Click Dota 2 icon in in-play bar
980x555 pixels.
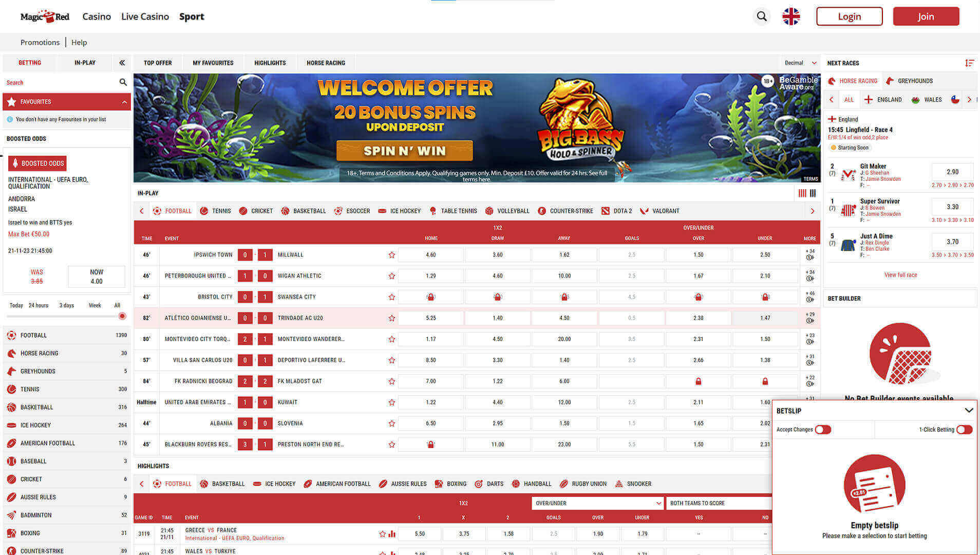pos(605,211)
